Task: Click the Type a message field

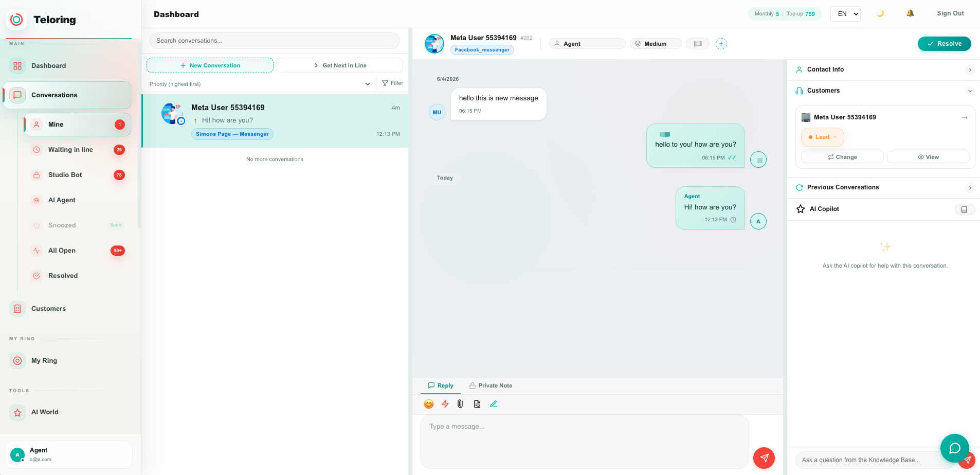Action: click(x=585, y=442)
